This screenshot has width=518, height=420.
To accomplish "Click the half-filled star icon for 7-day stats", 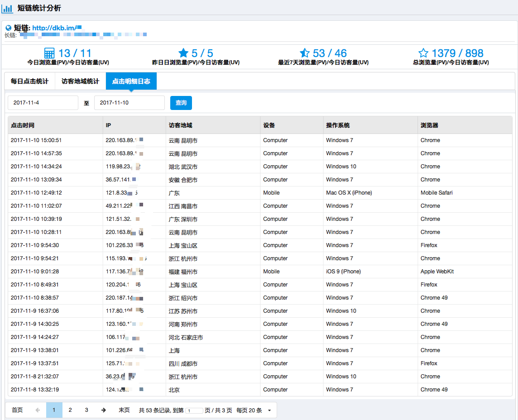I will click(x=305, y=53).
